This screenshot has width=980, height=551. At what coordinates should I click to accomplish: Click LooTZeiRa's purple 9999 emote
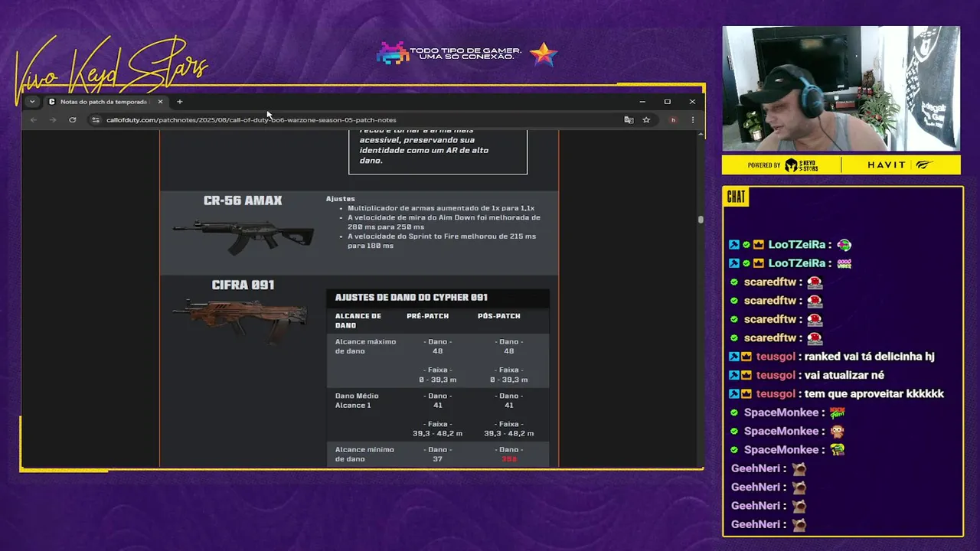(x=844, y=263)
